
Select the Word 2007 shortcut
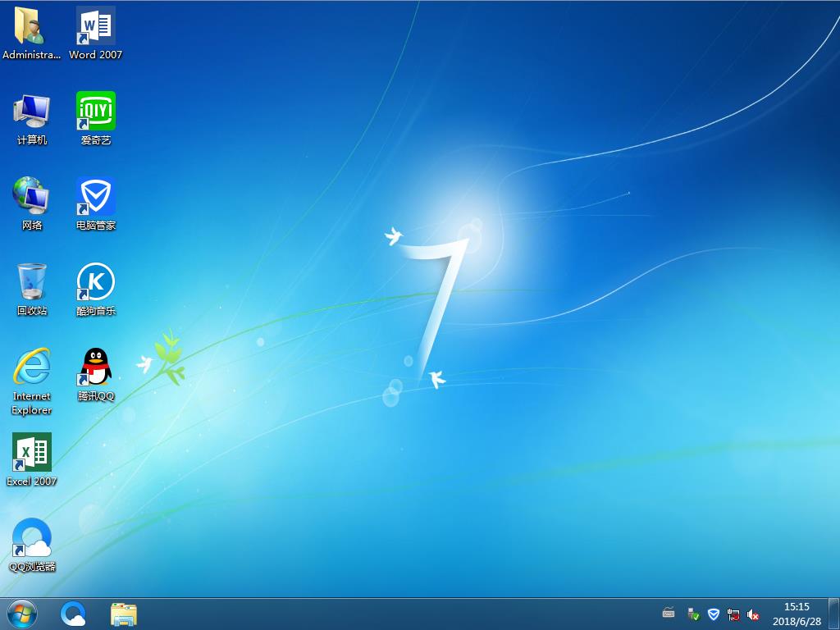coord(95,25)
